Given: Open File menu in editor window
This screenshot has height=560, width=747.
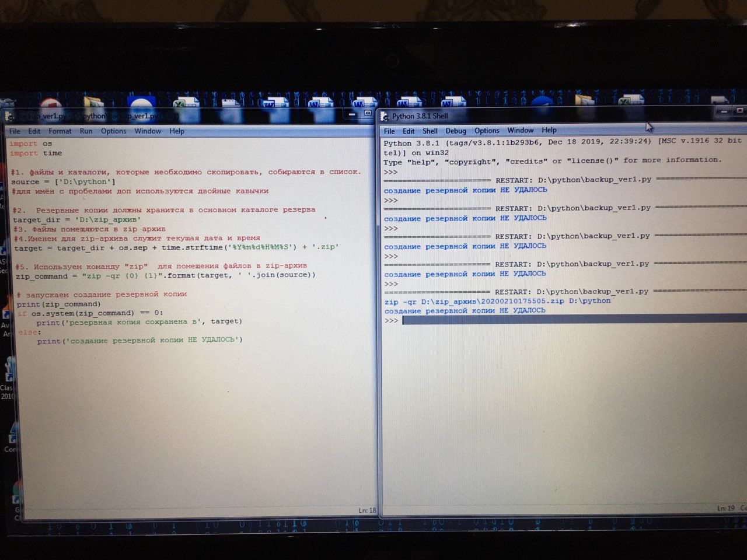Looking at the screenshot, I should tap(15, 131).
